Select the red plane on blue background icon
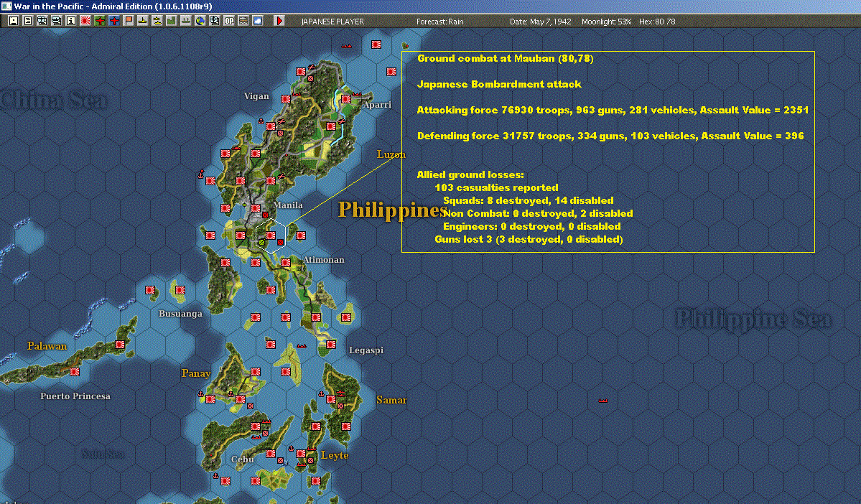 tap(113, 21)
